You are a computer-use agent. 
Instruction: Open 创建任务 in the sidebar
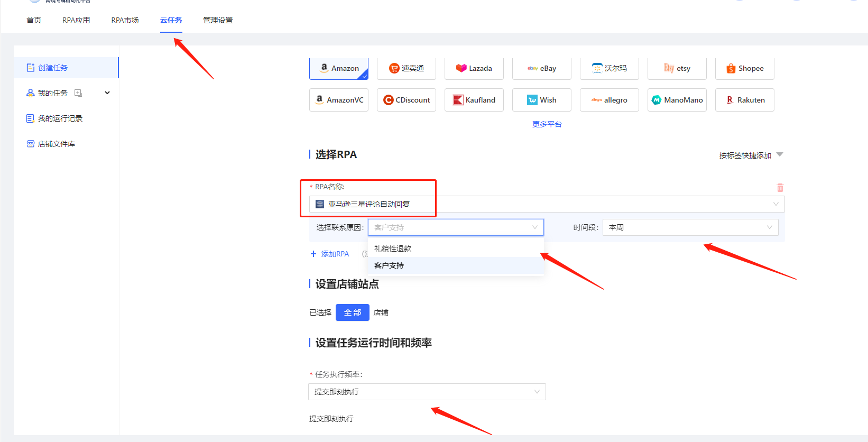(66, 68)
